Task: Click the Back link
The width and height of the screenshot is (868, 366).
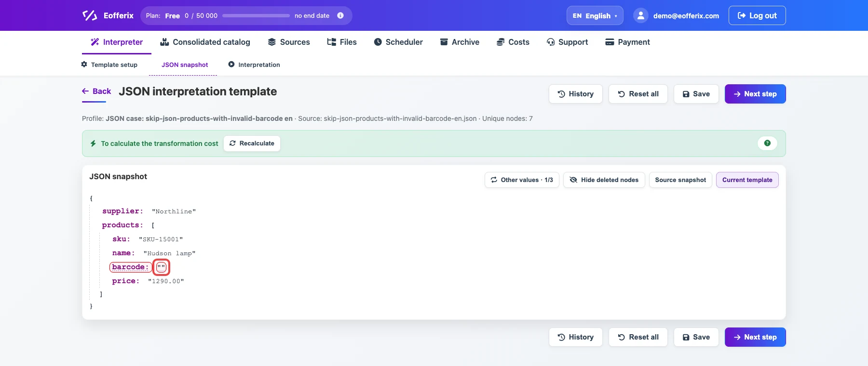Action: pyautogui.click(x=96, y=91)
